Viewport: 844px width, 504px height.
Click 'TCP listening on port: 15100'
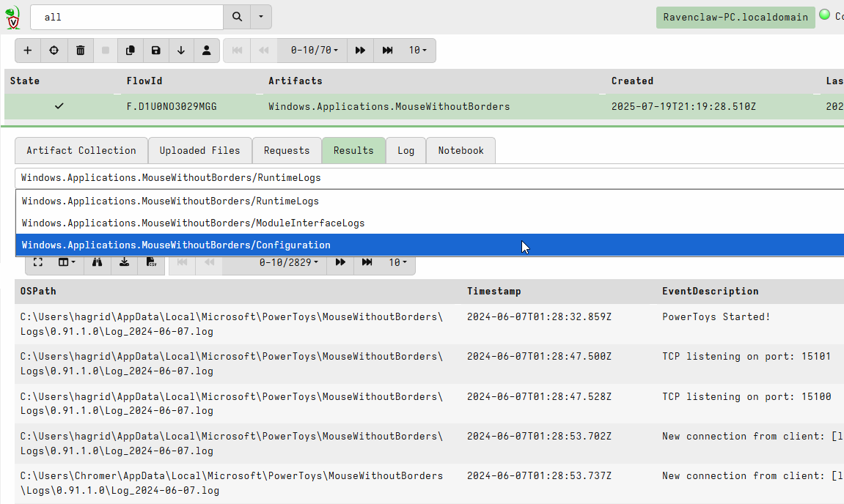pos(746,397)
